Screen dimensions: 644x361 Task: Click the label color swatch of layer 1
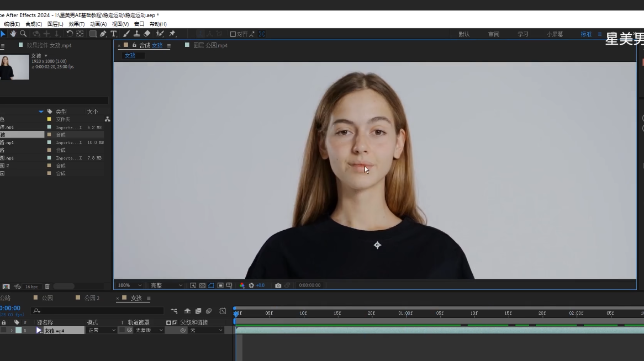[x=18, y=330]
